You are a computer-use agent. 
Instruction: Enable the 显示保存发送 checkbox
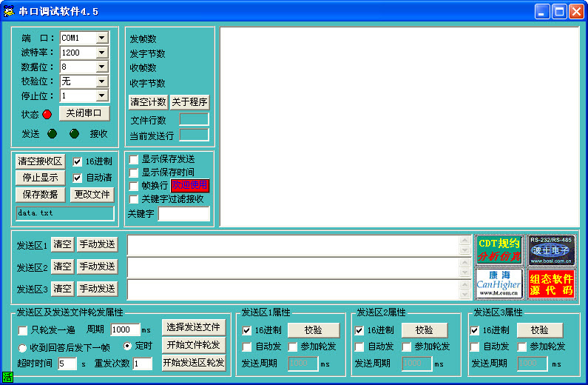point(134,159)
